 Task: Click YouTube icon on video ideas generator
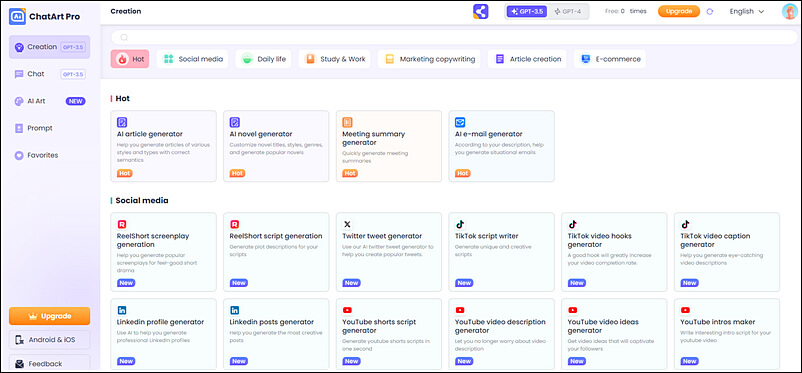pyautogui.click(x=572, y=310)
